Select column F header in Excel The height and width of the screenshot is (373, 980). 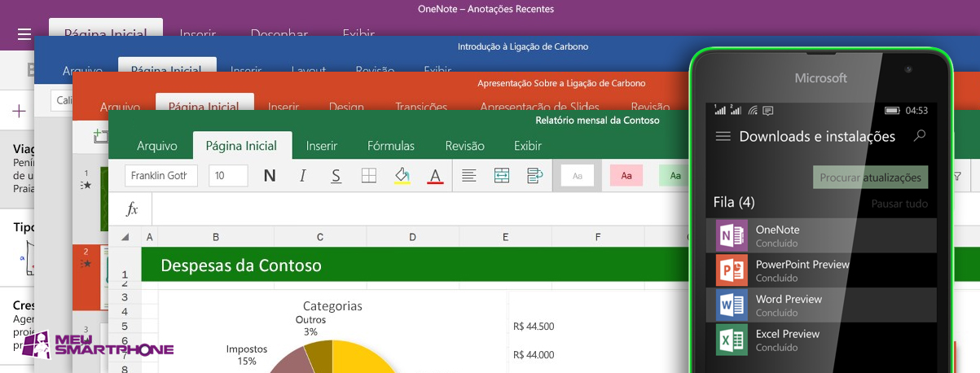pos(598,237)
